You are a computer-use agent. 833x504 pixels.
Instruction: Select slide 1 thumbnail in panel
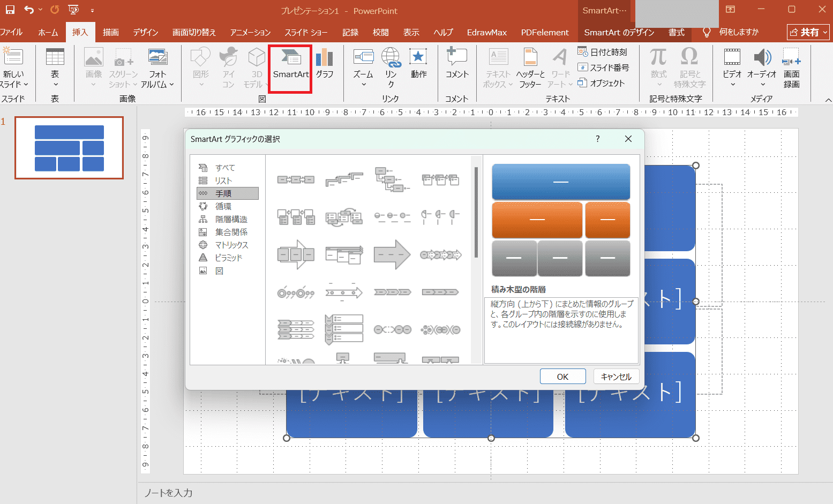pyautogui.click(x=69, y=148)
